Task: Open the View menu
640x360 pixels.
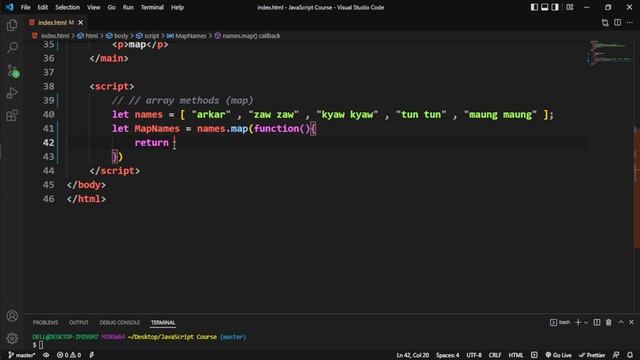Action: (x=93, y=7)
